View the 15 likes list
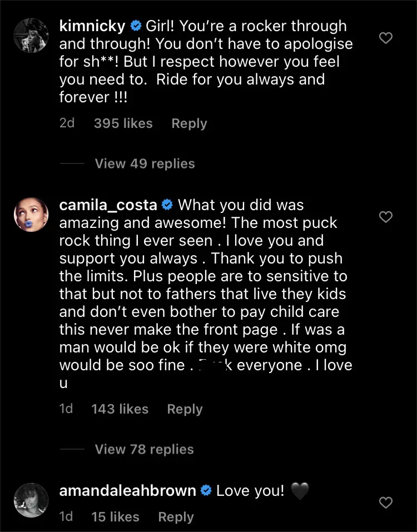The image size is (417, 532). [115, 517]
